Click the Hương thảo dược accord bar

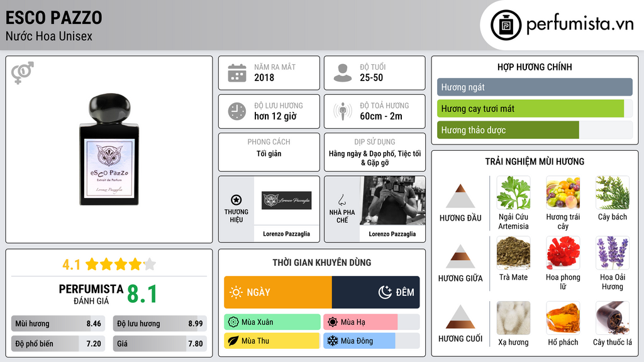click(535, 130)
